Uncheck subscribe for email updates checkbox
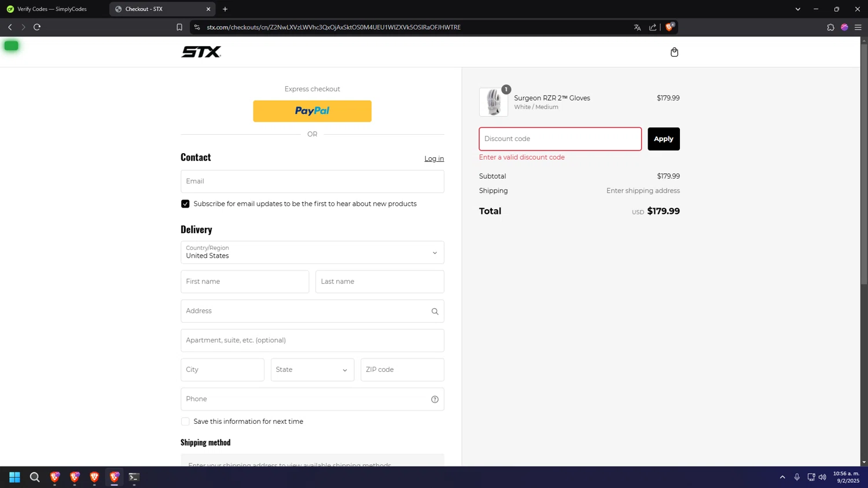This screenshot has width=868, height=488. click(x=185, y=204)
